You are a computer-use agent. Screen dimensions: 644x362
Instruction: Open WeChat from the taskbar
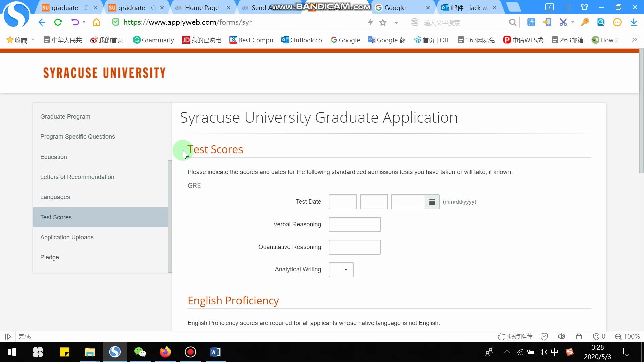pyautogui.click(x=140, y=352)
